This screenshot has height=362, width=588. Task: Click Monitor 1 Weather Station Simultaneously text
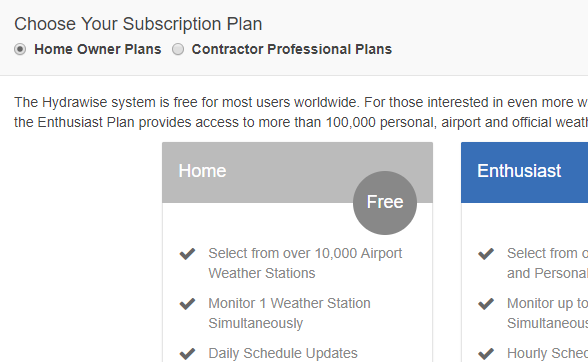point(289,313)
